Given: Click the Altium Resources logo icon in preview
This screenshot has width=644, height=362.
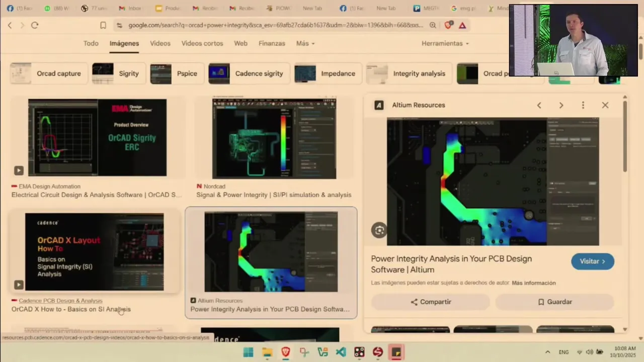Looking at the screenshot, I should tap(379, 105).
